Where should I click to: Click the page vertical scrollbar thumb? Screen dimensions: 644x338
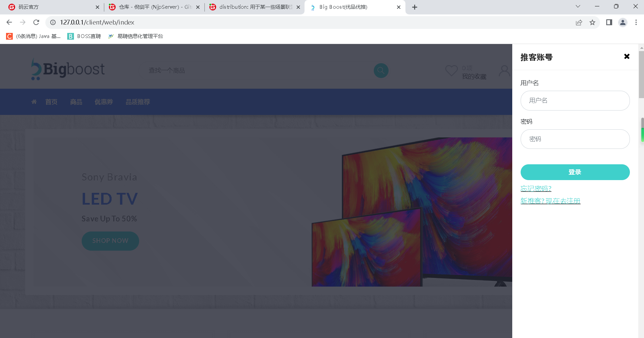click(x=641, y=74)
